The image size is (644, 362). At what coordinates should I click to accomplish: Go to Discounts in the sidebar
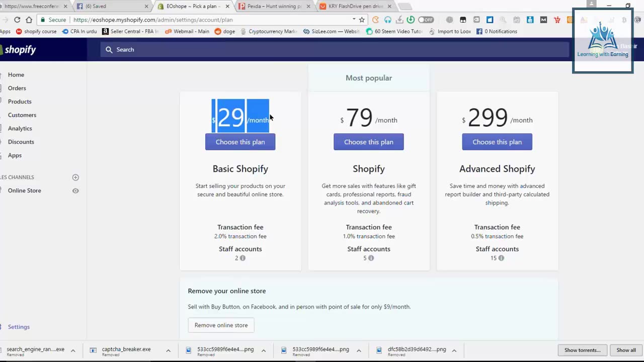coord(21,142)
